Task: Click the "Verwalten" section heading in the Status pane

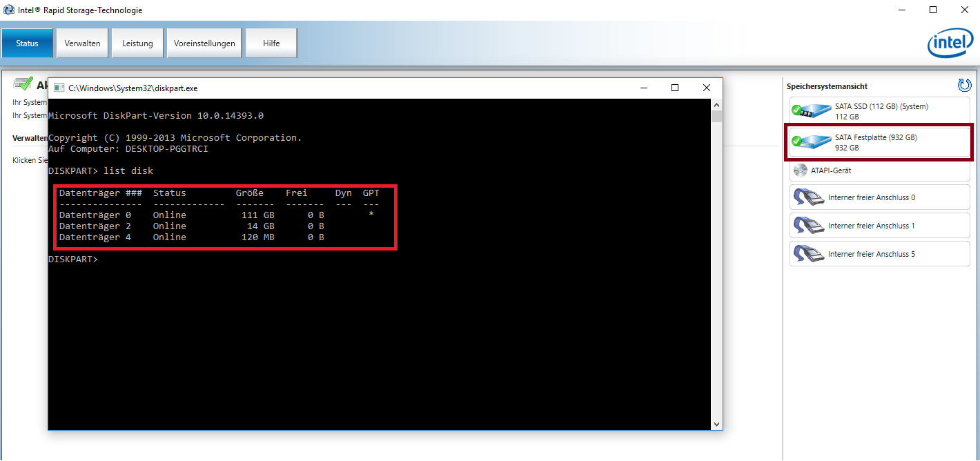Action: click(x=30, y=138)
